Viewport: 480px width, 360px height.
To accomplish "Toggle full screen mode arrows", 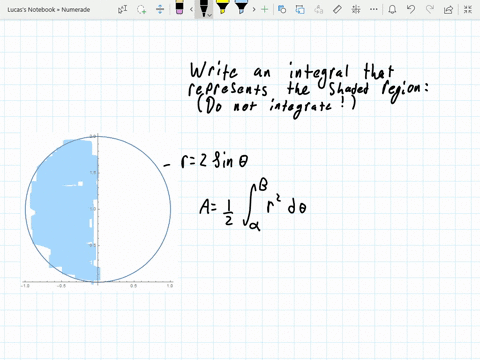I will (x=468, y=9).
